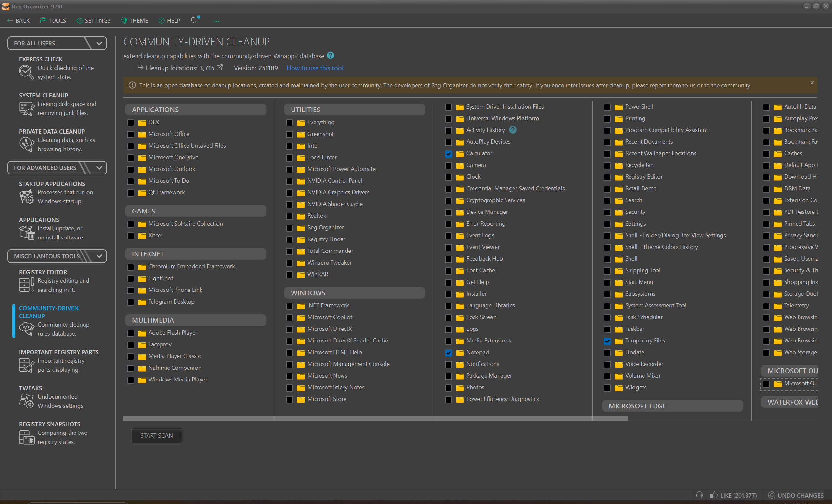
Task: Click the Multimedia category header
Action: tap(196, 320)
